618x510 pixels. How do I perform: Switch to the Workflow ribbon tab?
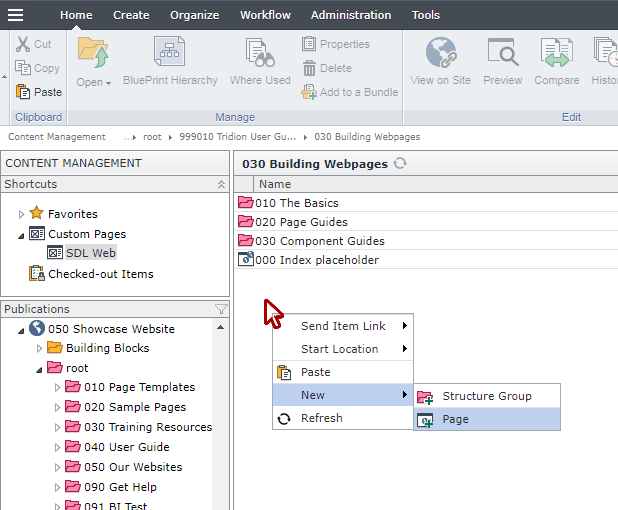click(265, 15)
